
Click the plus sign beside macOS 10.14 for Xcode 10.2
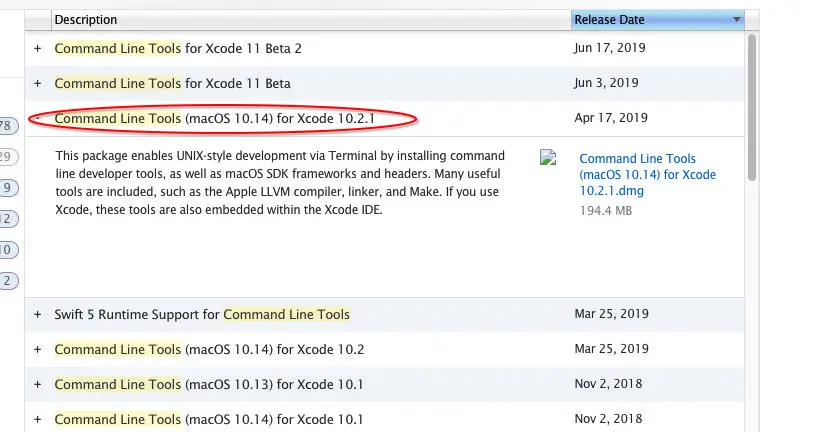(38, 350)
